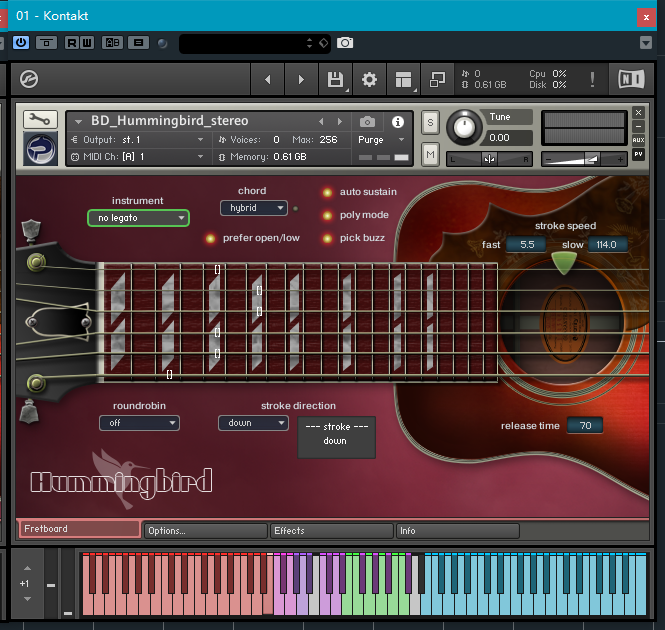Viewport: 665px width, 630px height.
Task: Open the roundrobin off dropdown
Action: click(140, 423)
